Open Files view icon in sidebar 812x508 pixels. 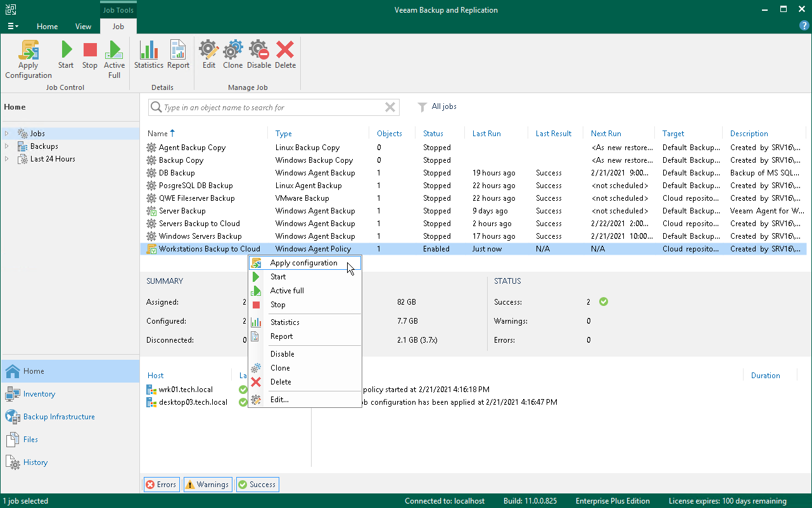tap(12, 440)
